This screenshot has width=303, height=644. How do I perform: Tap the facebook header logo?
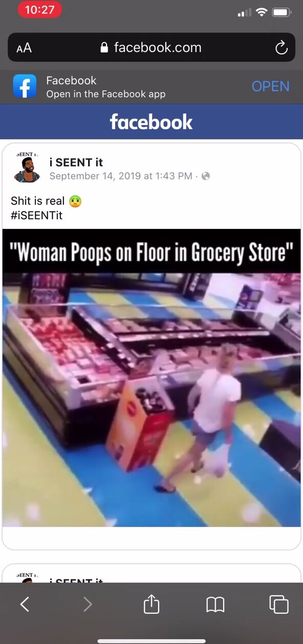tap(151, 122)
